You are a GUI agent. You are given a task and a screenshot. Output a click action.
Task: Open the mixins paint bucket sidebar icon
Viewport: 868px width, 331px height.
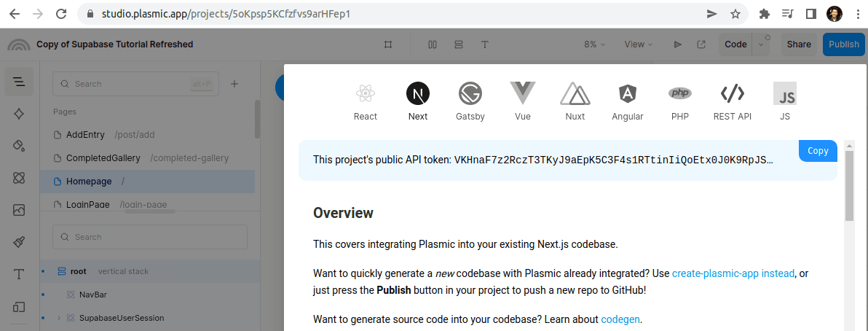[x=19, y=146]
